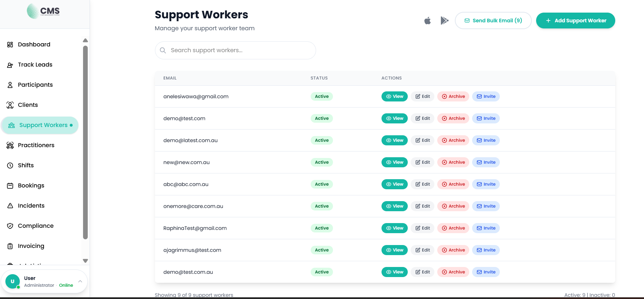Invite demo@test.com.au worker

486,272
